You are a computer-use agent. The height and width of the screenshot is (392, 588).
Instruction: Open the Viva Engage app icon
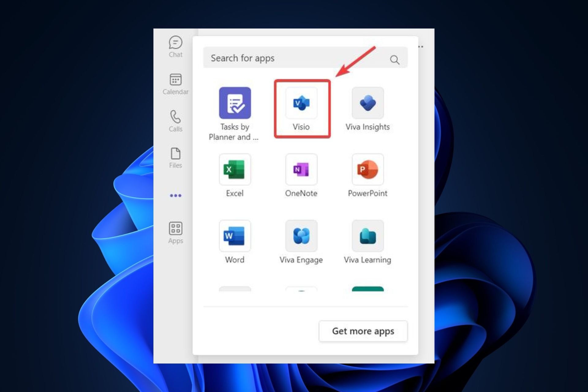[301, 236]
